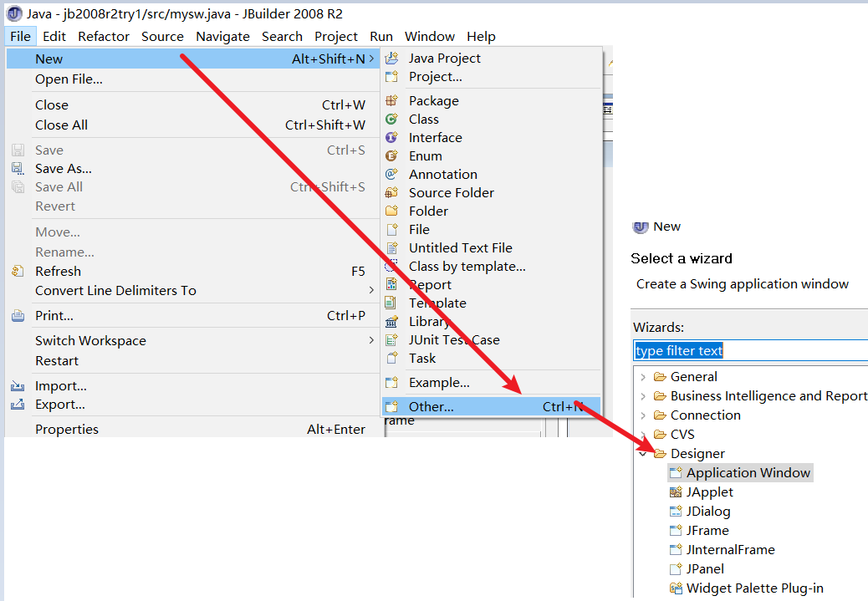
Task: Open the Search menu
Action: click(282, 37)
